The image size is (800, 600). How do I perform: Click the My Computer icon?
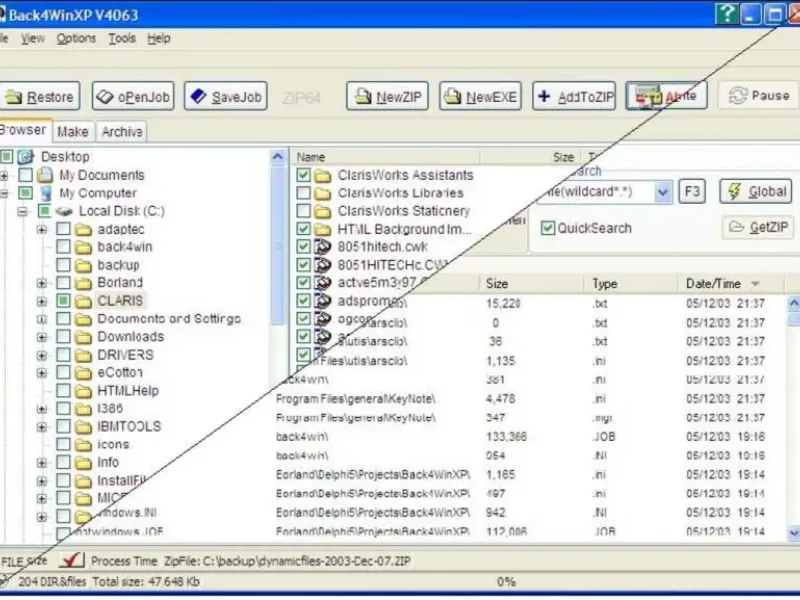[46, 193]
